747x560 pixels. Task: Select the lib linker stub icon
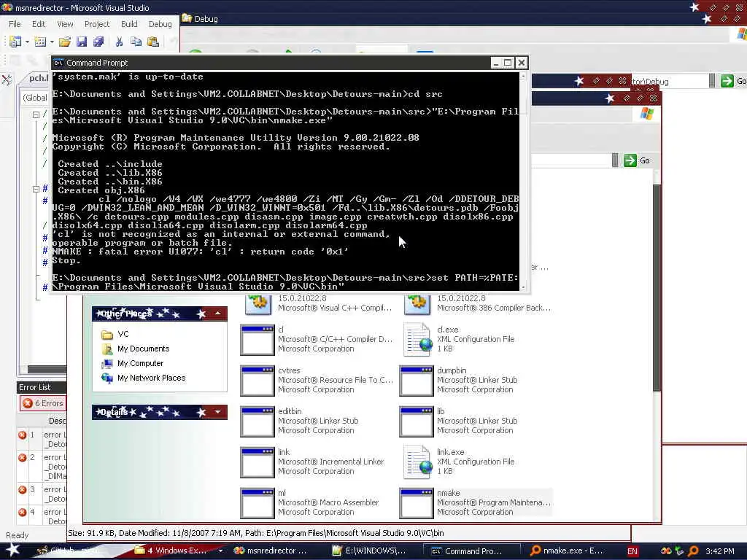(417, 422)
